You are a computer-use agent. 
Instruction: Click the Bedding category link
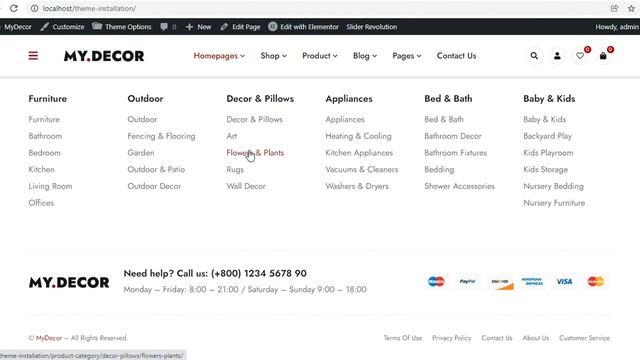click(439, 169)
